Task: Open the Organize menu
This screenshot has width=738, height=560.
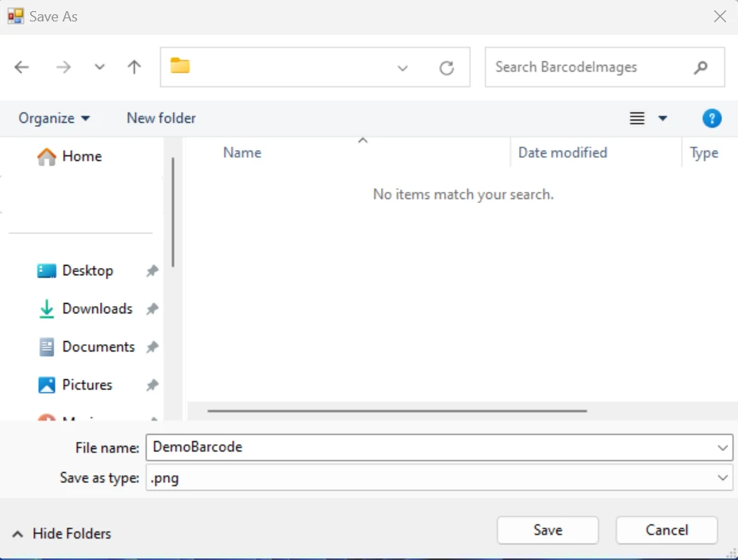Action: [x=54, y=118]
